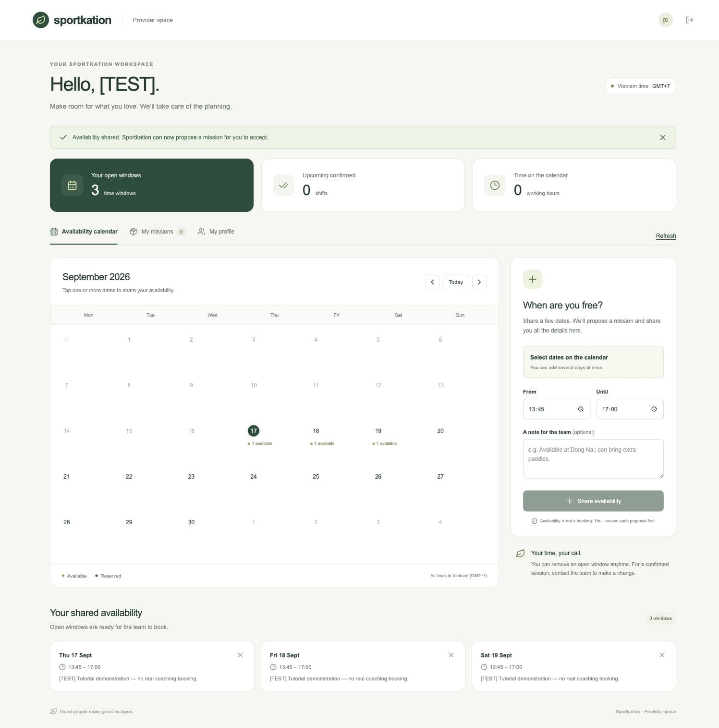719x728 pixels.
Task: Click leaf icon beside Your time, your call
Action: 520,554
